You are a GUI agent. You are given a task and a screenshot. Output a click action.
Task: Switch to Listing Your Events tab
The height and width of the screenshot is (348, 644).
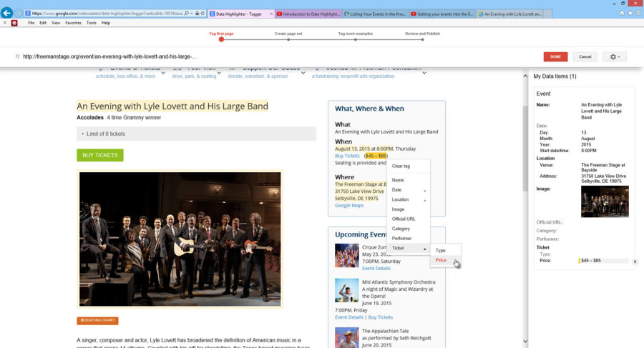tap(375, 14)
